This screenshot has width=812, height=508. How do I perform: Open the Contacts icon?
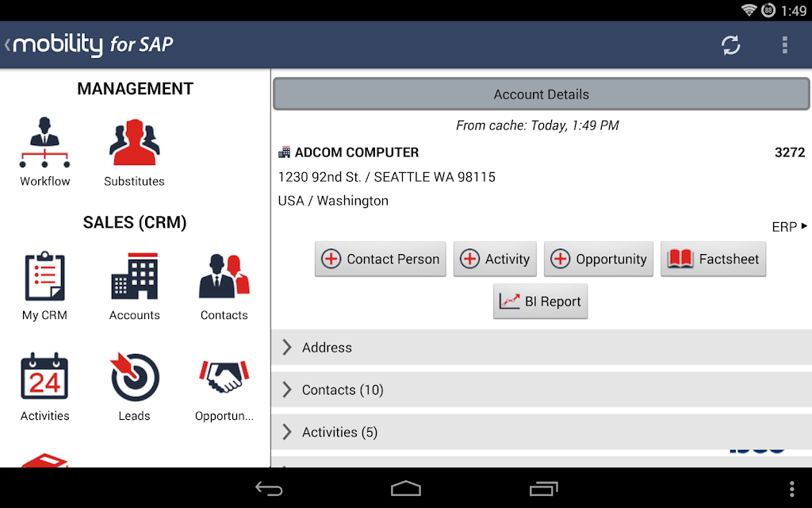(224, 276)
